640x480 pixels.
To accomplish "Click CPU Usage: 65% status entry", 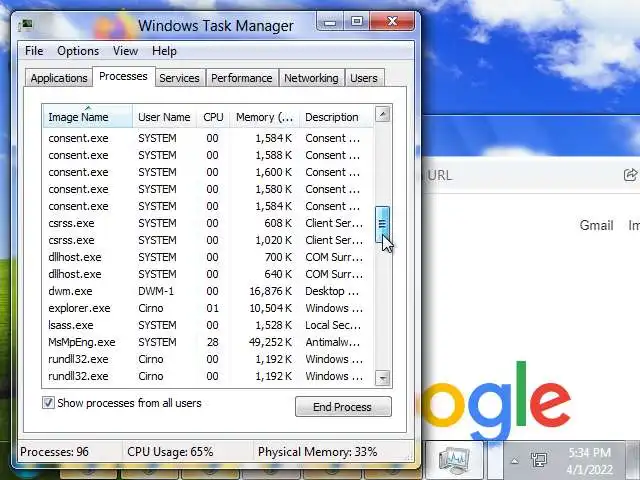I will click(x=170, y=452).
